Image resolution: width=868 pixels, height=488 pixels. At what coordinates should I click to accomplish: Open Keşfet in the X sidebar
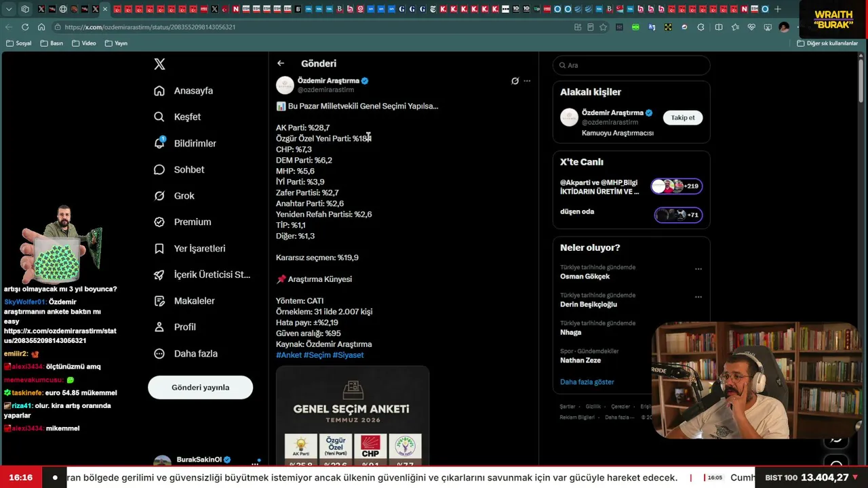(177, 117)
